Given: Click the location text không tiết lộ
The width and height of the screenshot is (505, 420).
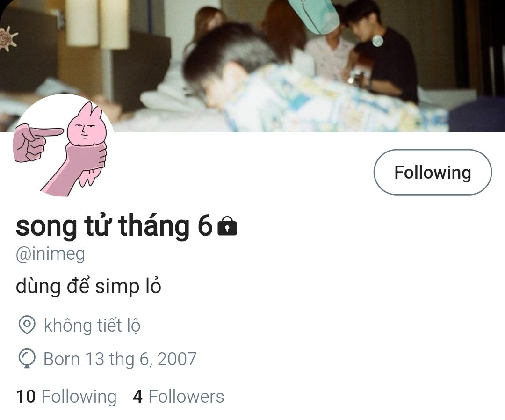Looking at the screenshot, I should coord(92,325).
